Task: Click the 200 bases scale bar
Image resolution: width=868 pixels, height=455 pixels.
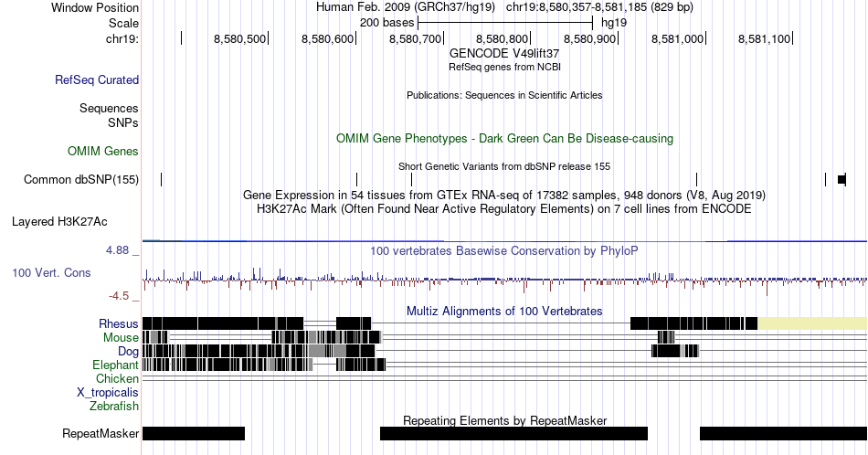Action: [x=505, y=23]
